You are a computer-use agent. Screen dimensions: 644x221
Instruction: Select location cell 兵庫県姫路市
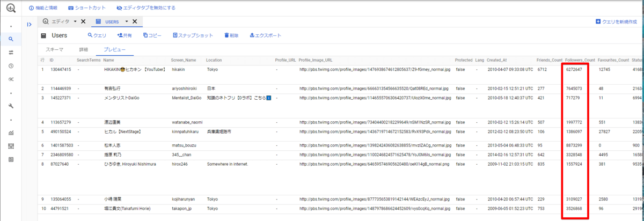point(219,131)
